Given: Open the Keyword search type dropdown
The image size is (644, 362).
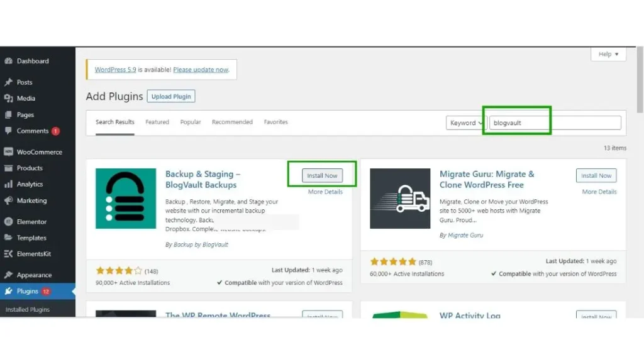Looking at the screenshot, I should click(x=466, y=123).
